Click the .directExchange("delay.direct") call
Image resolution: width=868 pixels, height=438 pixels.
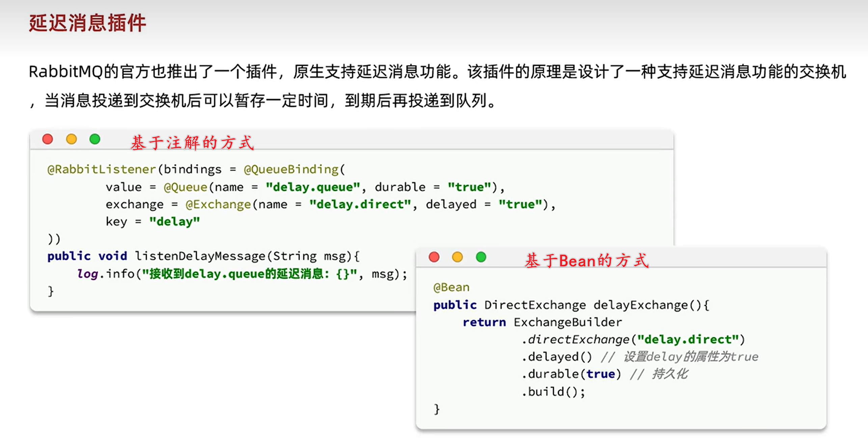click(633, 339)
